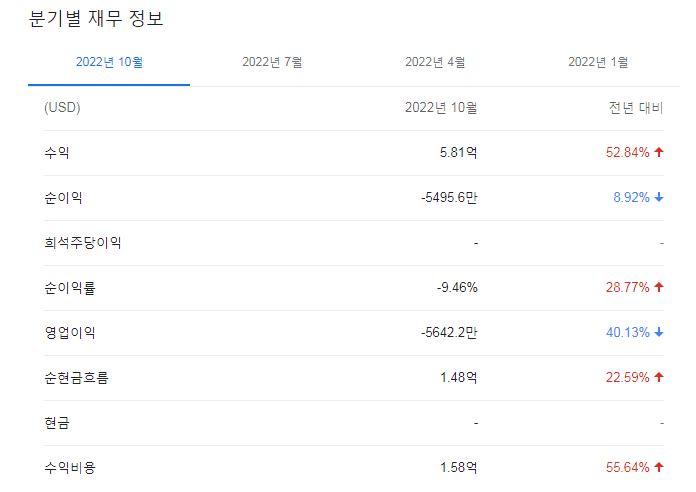Click the red up arrow beside 22.59%
This screenshot has height=492, width=696.
pyautogui.click(x=659, y=377)
